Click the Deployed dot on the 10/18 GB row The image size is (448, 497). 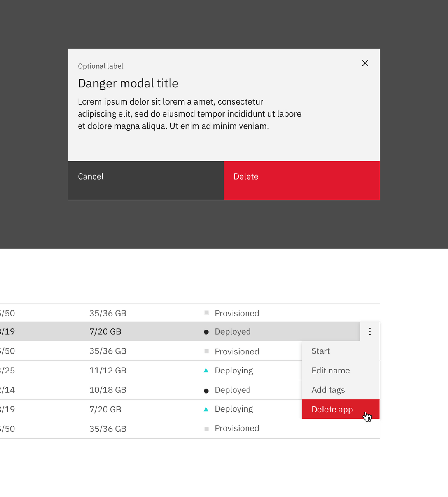[x=206, y=390]
